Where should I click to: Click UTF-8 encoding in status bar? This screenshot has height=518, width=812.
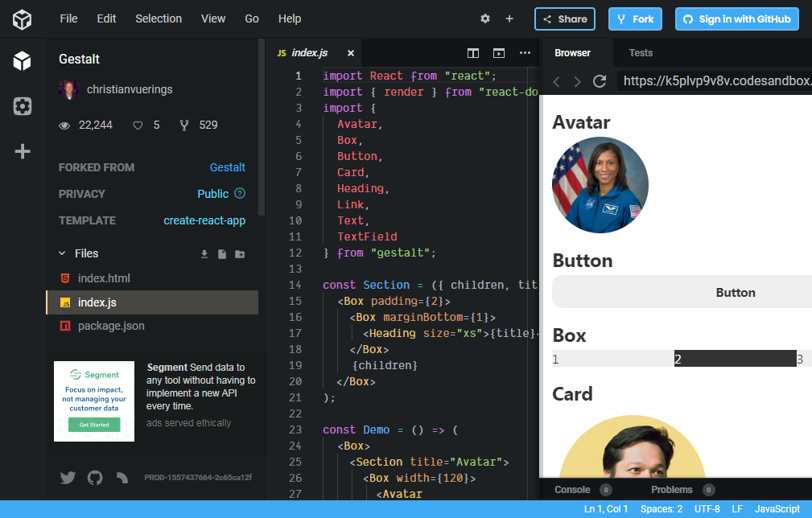[x=707, y=509]
